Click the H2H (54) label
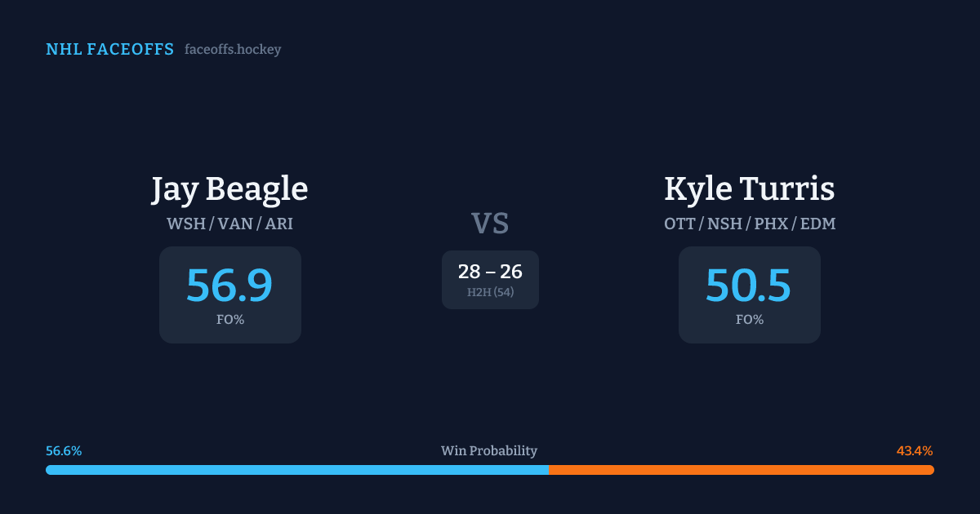The width and height of the screenshot is (980, 514). coord(490,292)
